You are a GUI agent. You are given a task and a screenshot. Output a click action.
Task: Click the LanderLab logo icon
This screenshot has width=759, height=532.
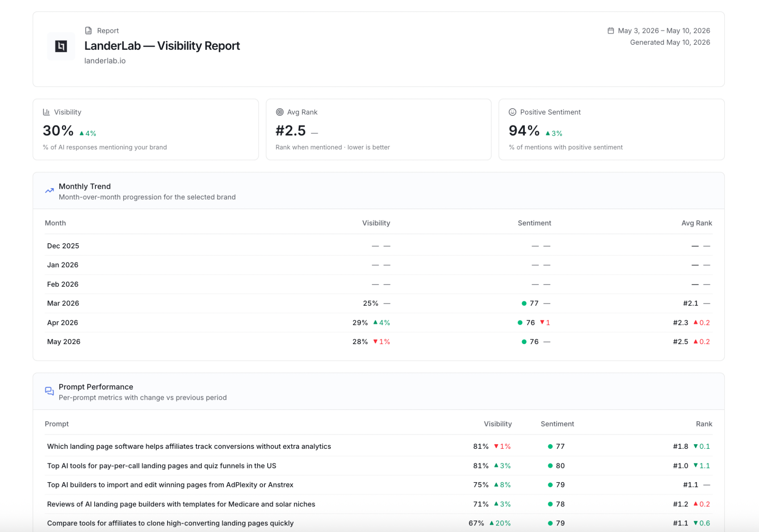pos(61,46)
